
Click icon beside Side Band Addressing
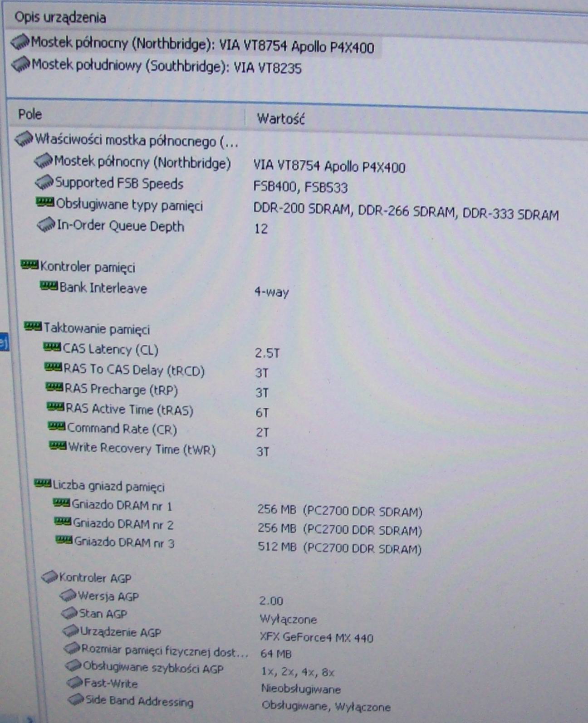[x=76, y=699]
